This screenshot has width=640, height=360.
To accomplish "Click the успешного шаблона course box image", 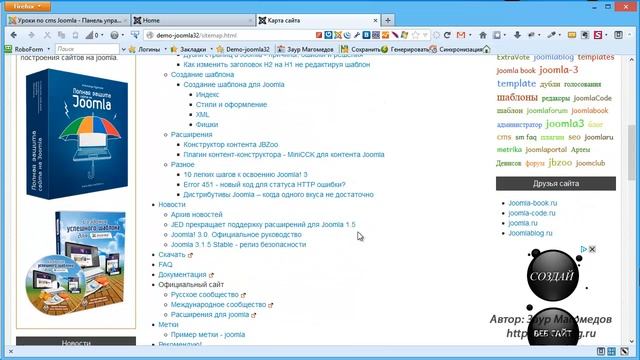I will tap(76, 263).
